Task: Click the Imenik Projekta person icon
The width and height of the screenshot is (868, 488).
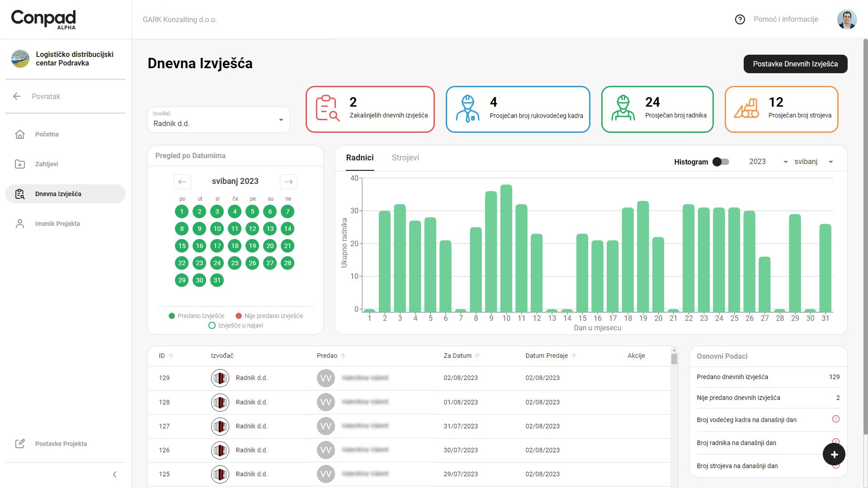Action: [x=20, y=224]
